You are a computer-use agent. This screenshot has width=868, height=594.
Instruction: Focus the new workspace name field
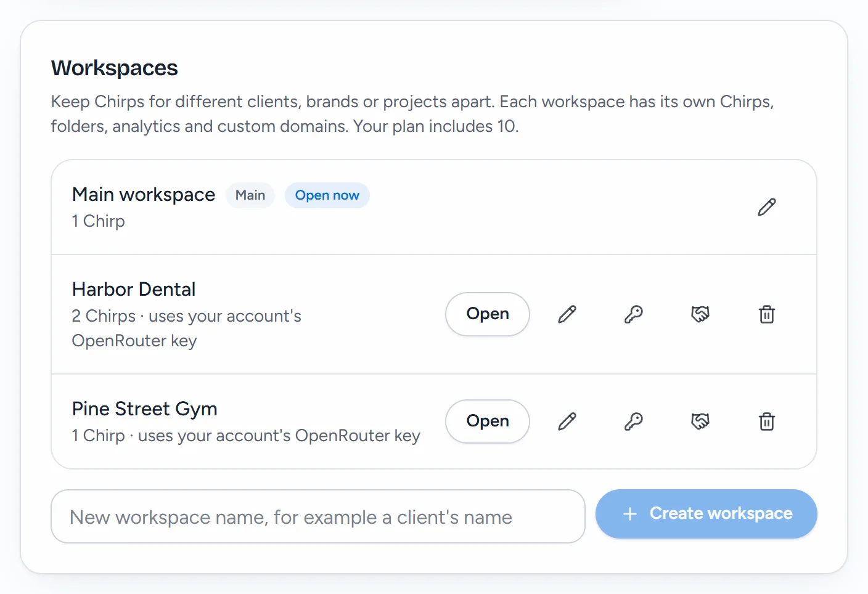[x=318, y=516]
